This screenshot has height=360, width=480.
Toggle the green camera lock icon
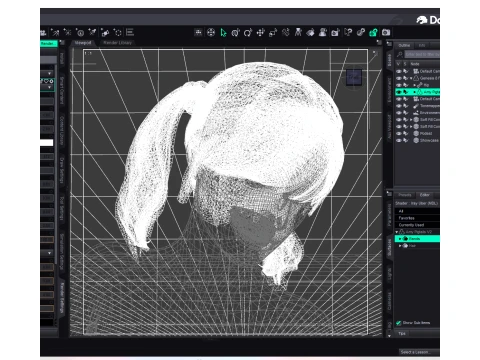coord(373,32)
